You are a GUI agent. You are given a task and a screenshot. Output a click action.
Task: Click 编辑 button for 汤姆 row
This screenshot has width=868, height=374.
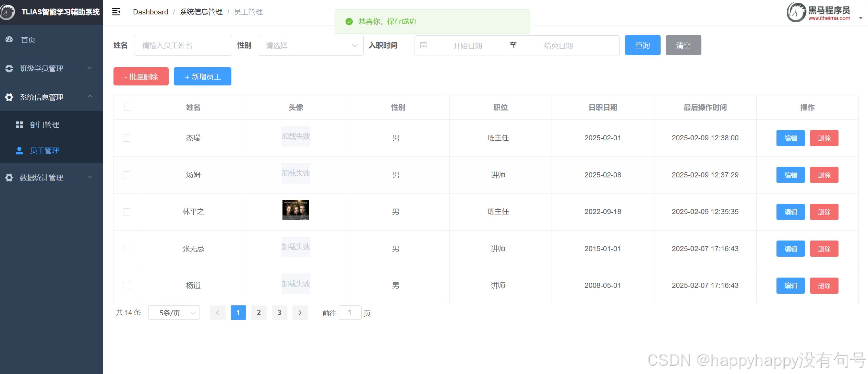[x=790, y=175]
